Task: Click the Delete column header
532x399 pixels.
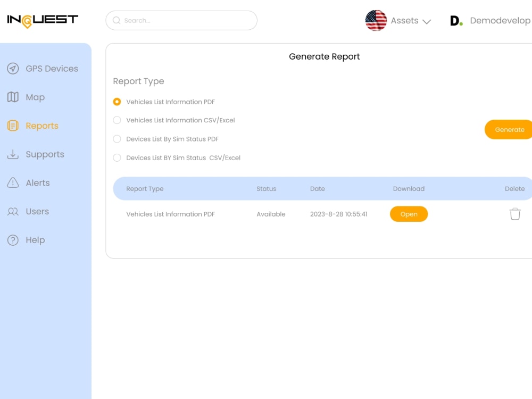Action: click(x=514, y=189)
